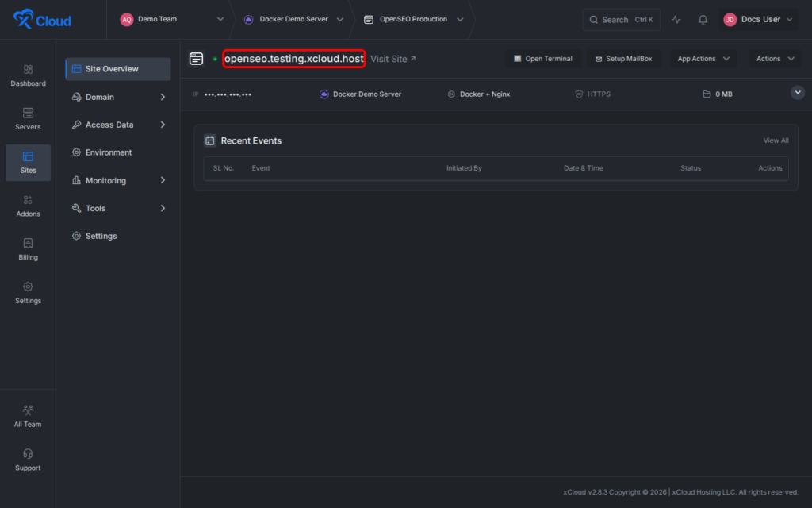812x508 pixels.
Task: Click the search magnifier icon
Action: [x=593, y=20]
